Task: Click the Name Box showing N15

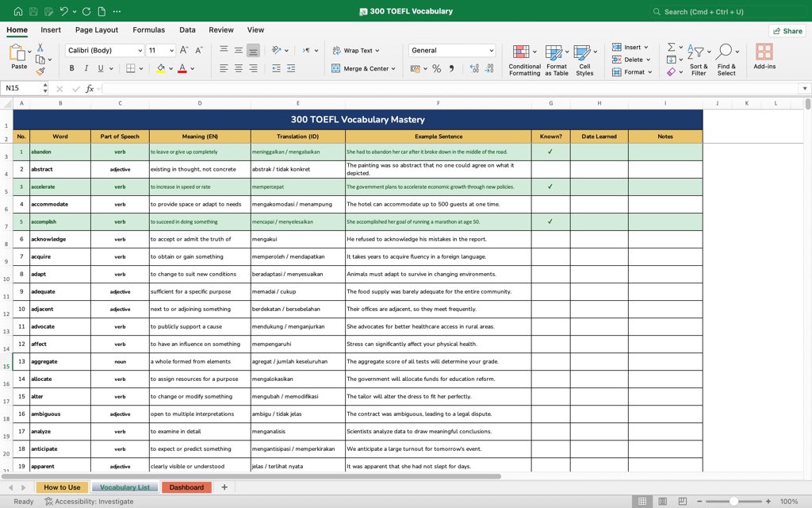Action: tap(25, 88)
